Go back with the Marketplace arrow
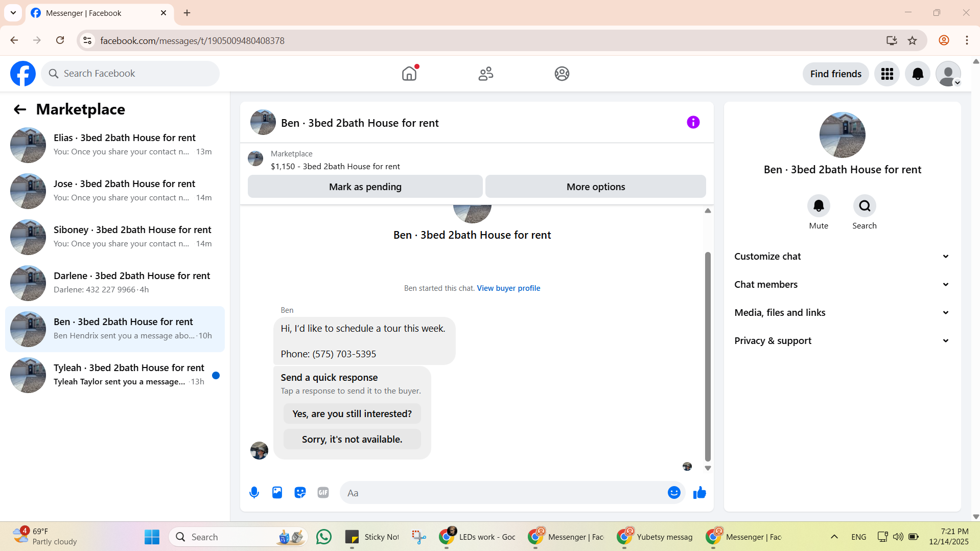980x551 pixels. (x=20, y=109)
